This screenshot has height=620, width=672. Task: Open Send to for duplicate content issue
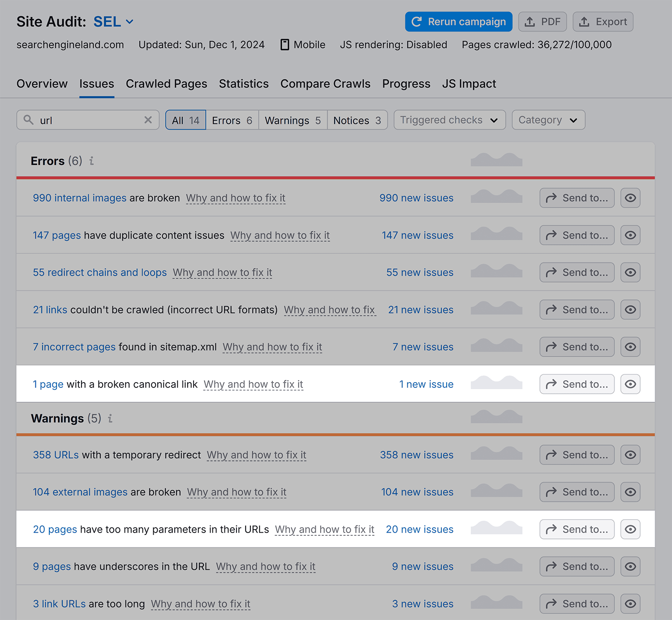pos(577,235)
